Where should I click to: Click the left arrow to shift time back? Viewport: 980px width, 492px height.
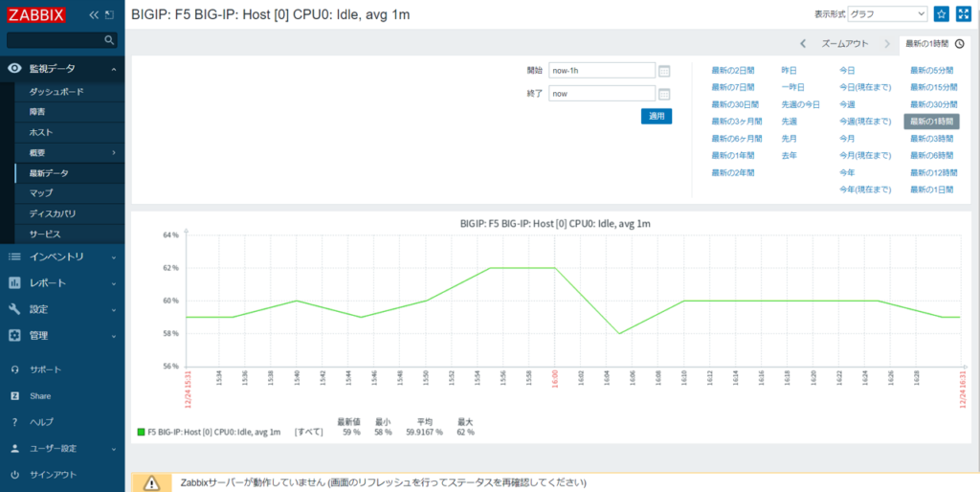pyautogui.click(x=802, y=43)
